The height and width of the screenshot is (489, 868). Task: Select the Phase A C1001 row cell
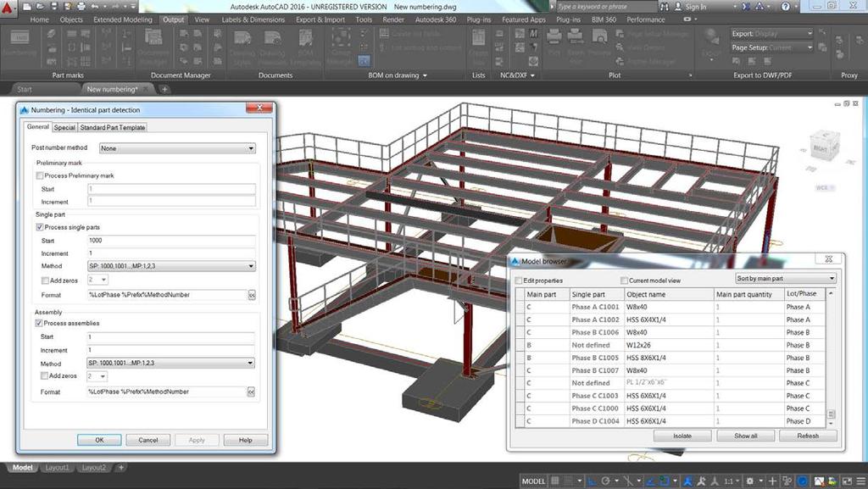pos(596,307)
